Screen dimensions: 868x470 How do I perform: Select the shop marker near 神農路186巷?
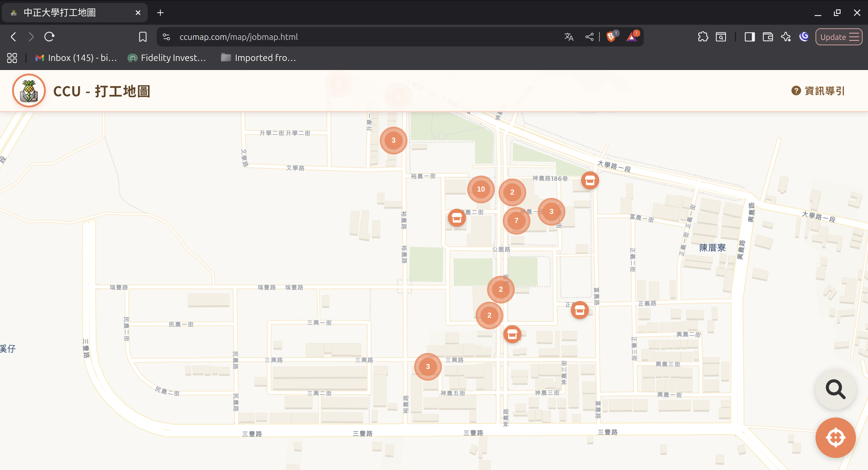[x=590, y=180]
